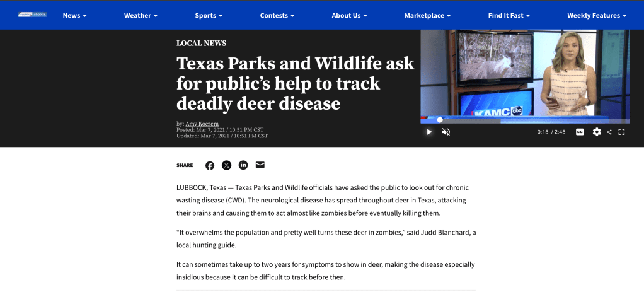Share article on X
Viewport: 644px width, 292px height.
click(226, 165)
